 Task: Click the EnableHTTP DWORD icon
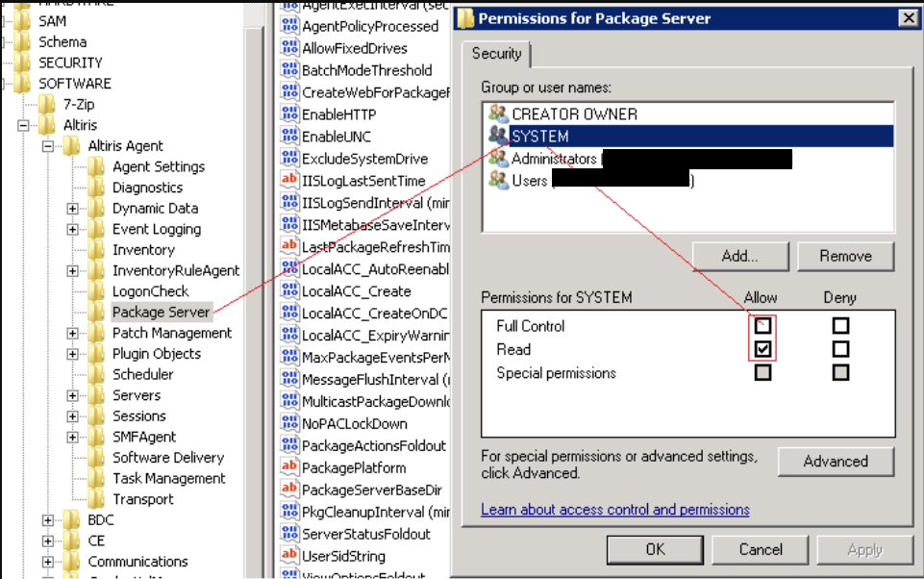point(289,113)
